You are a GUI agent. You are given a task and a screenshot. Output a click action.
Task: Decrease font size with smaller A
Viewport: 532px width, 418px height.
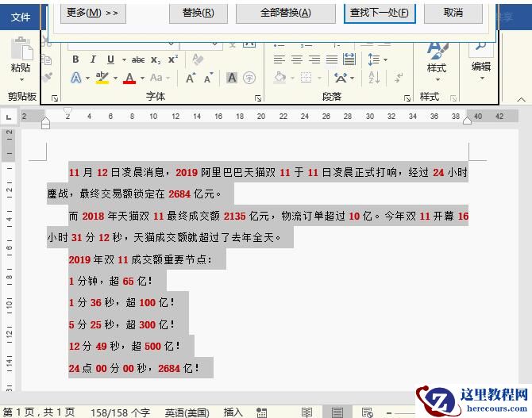point(209,78)
